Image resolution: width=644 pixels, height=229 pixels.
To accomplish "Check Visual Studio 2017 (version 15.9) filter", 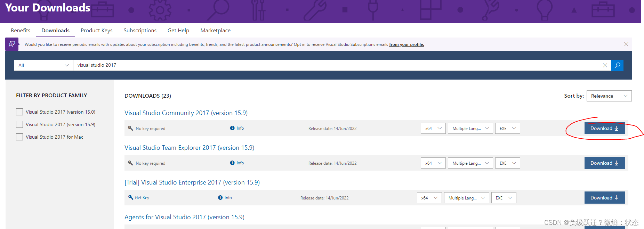I will pos(19,124).
